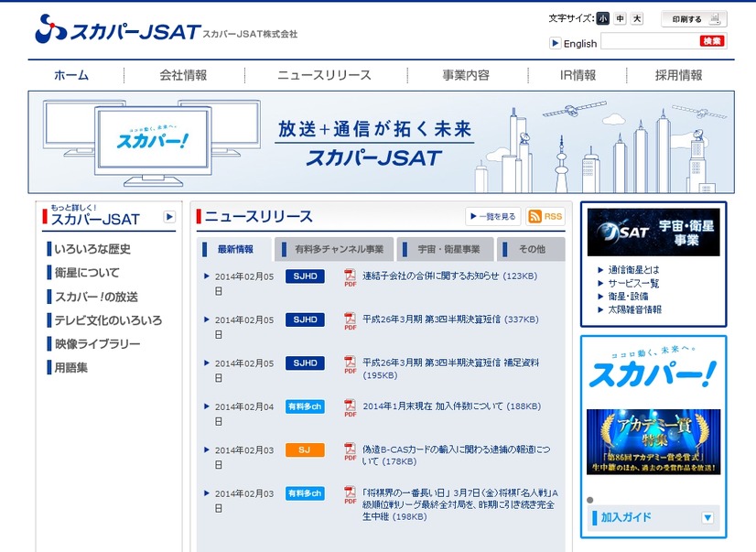
Task: Select the その他 tab
Action: coord(532,249)
